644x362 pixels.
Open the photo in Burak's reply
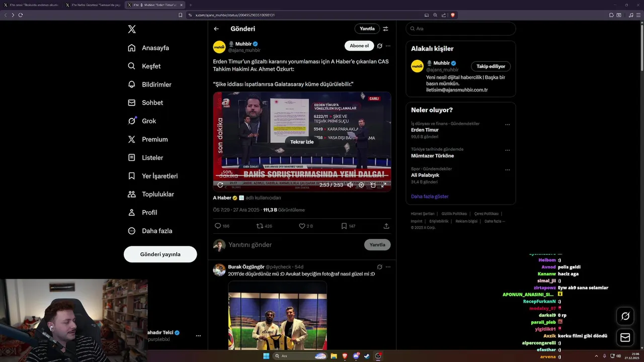[277, 315]
